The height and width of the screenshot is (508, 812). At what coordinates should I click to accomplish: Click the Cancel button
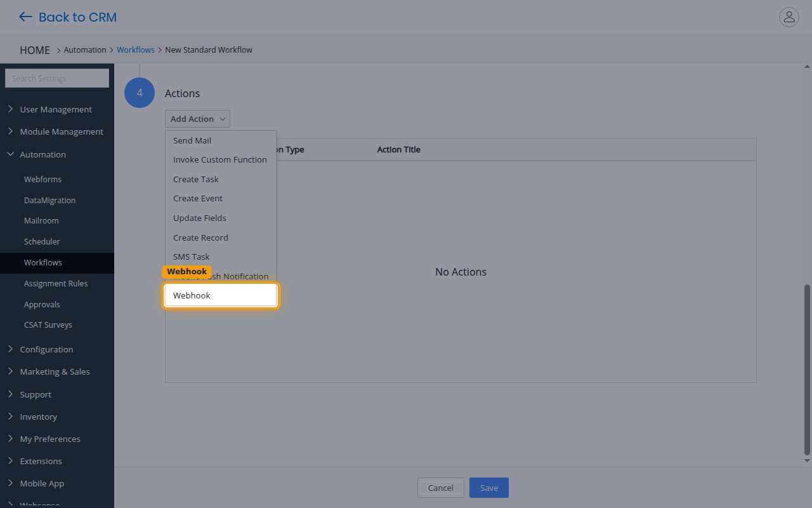point(441,488)
